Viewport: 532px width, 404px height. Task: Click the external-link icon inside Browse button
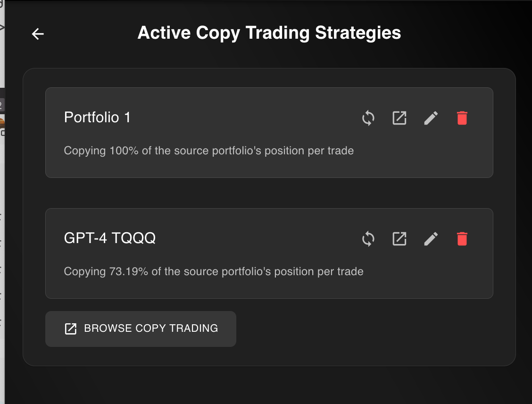pos(71,328)
